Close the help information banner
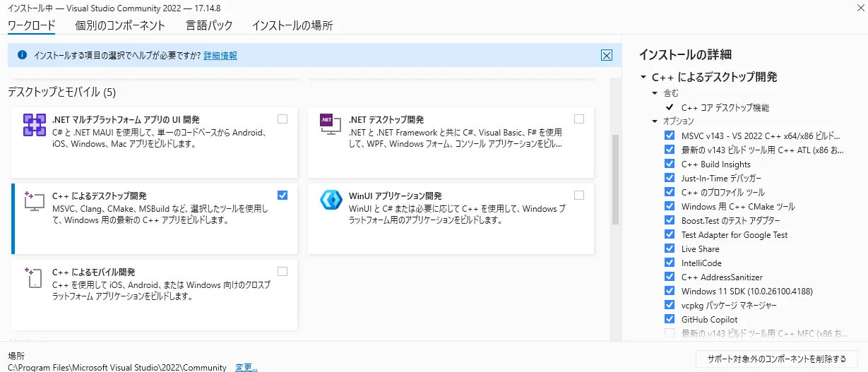868x372 pixels. click(606, 55)
